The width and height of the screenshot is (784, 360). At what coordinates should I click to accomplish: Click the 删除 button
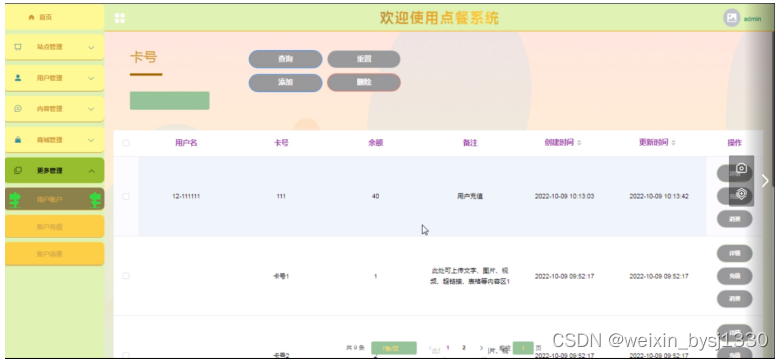coord(364,82)
